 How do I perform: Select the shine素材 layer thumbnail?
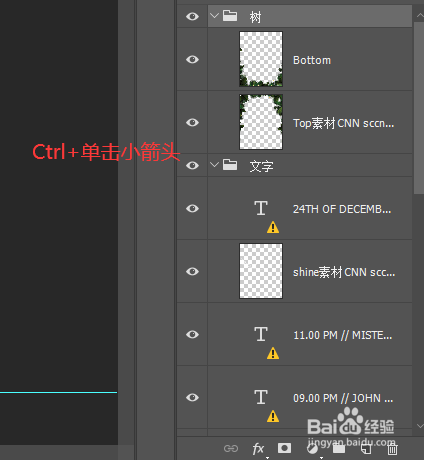pyautogui.click(x=261, y=271)
